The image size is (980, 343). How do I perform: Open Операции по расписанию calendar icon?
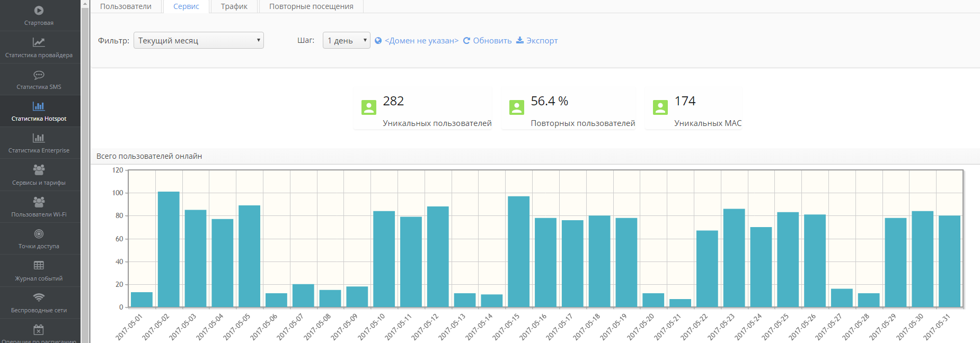(x=39, y=330)
